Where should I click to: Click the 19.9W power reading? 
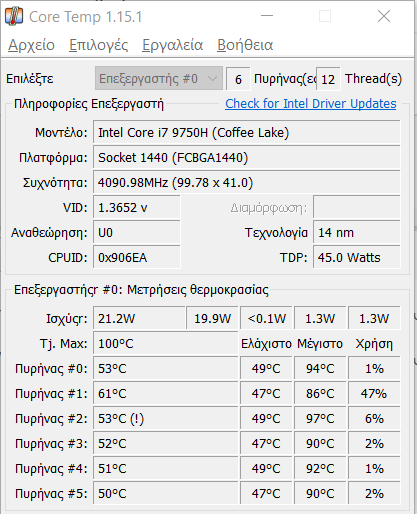[x=212, y=318]
